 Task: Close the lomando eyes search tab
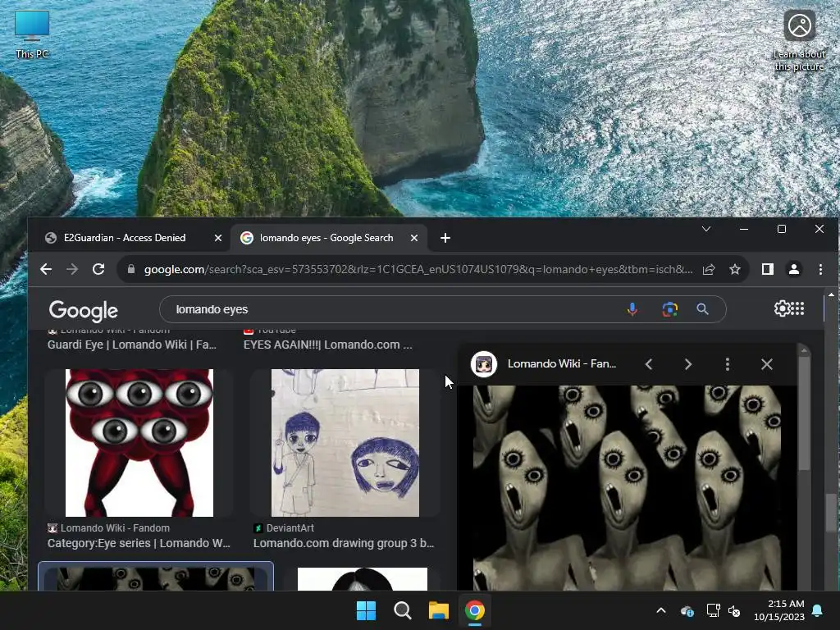point(414,238)
